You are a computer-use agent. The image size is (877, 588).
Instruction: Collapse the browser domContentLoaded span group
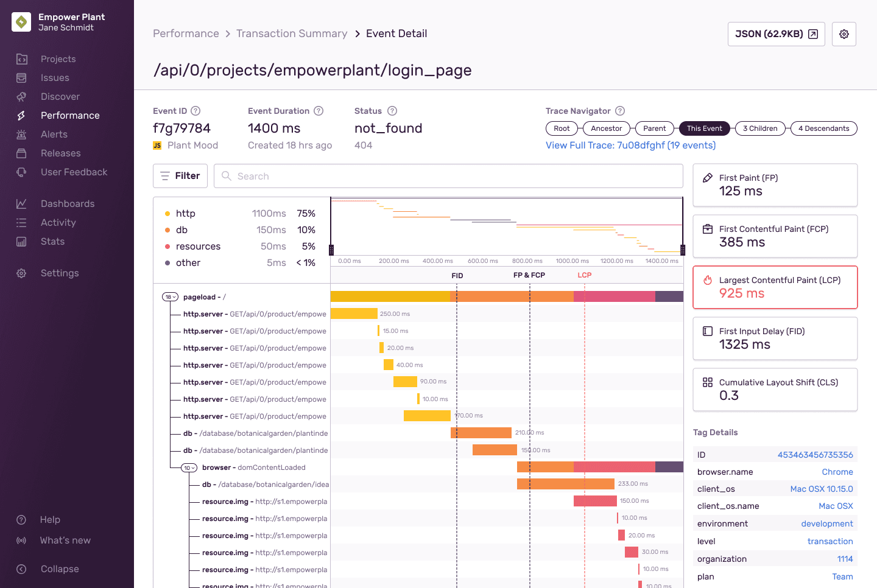point(189,468)
